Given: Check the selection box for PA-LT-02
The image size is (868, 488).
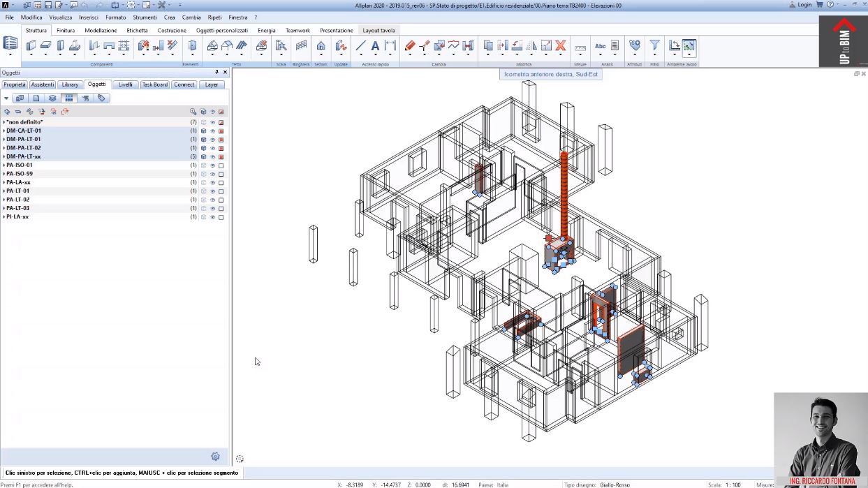Looking at the screenshot, I should tap(221, 200).
